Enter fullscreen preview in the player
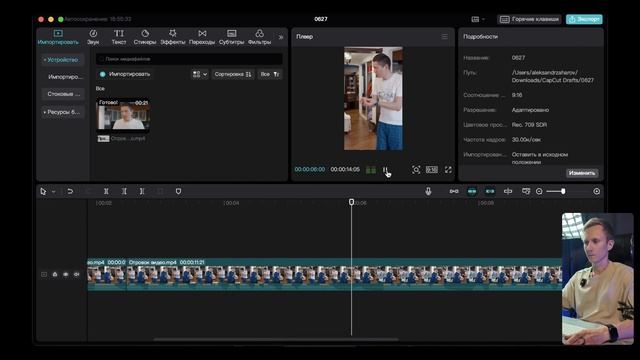This screenshot has width=640, height=360. [x=448, y=170]
